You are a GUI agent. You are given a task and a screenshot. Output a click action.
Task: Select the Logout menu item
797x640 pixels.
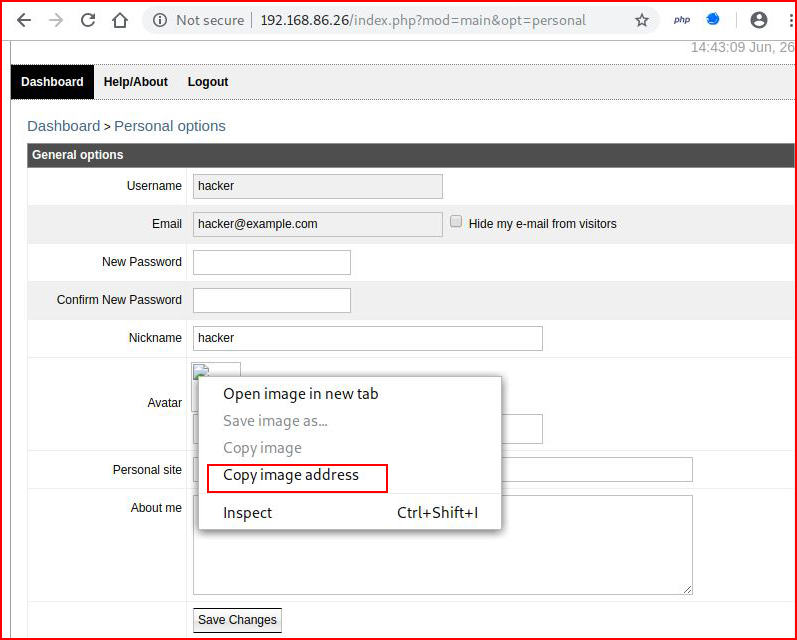[x=208, y=82]
